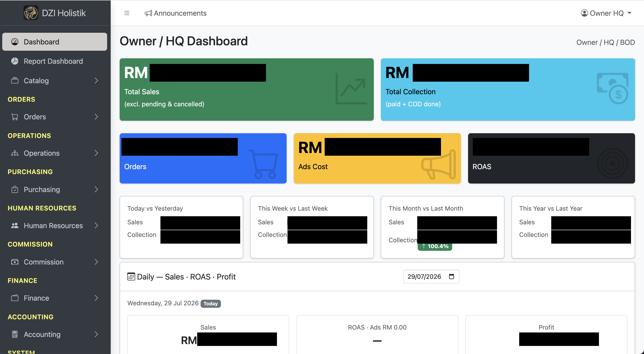The image size is (644, 354).
Task: Open the date picker calendar icon
Action: click(x=451, y=276)
